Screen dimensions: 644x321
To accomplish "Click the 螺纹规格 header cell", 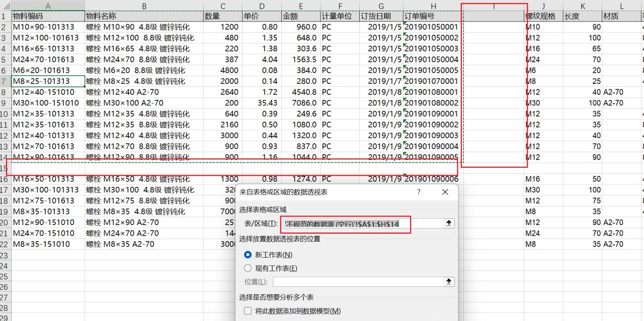I will click(543, 16).
